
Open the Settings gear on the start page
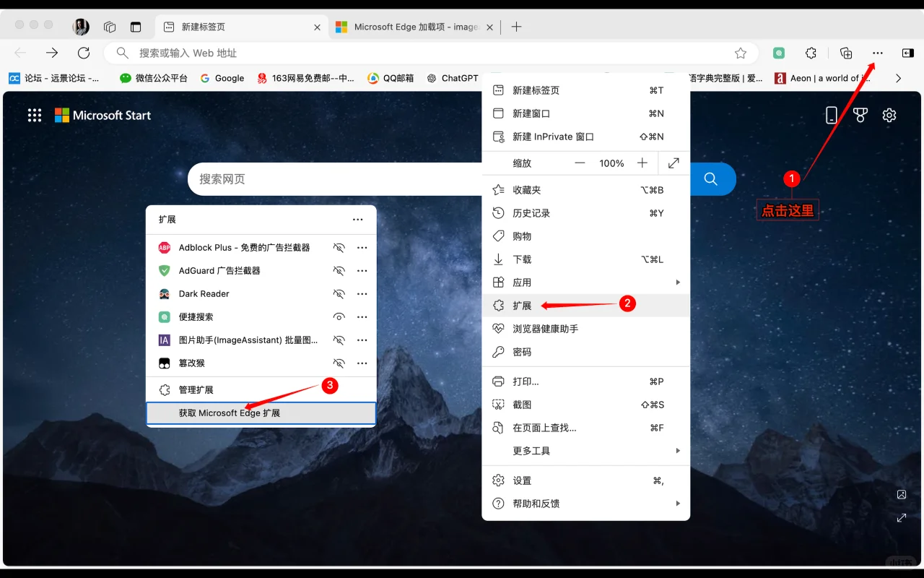click(889, 115)
